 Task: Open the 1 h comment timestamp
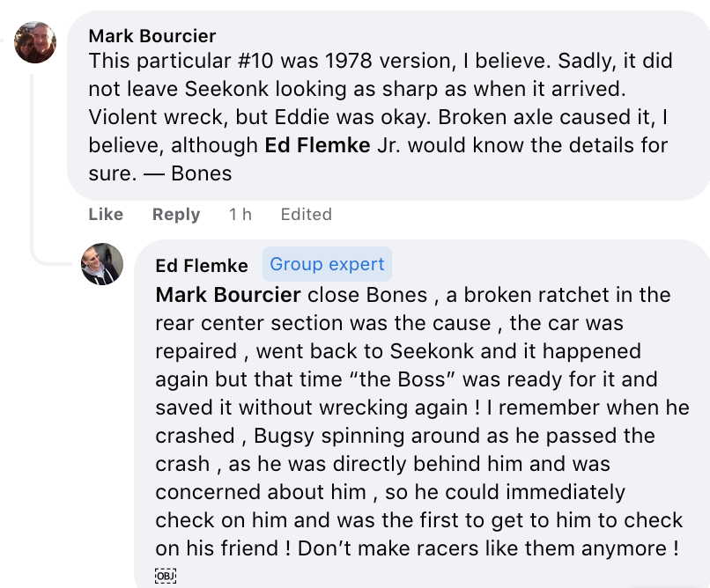pyautogui.click(x=240, y=215)
